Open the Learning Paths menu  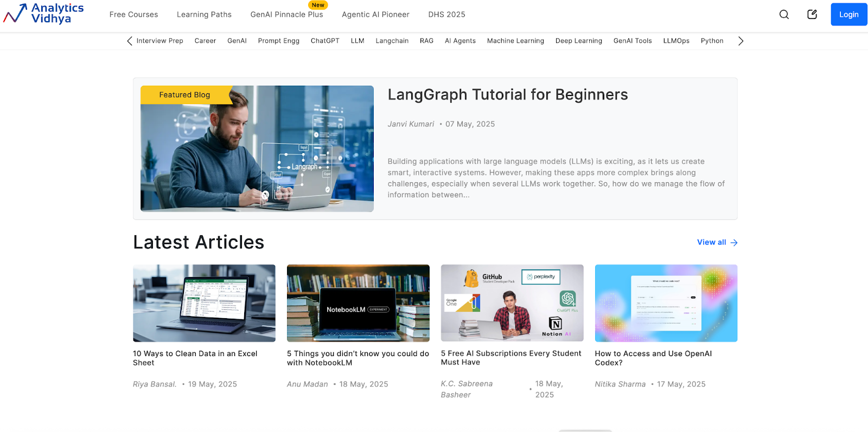(204, 15)
